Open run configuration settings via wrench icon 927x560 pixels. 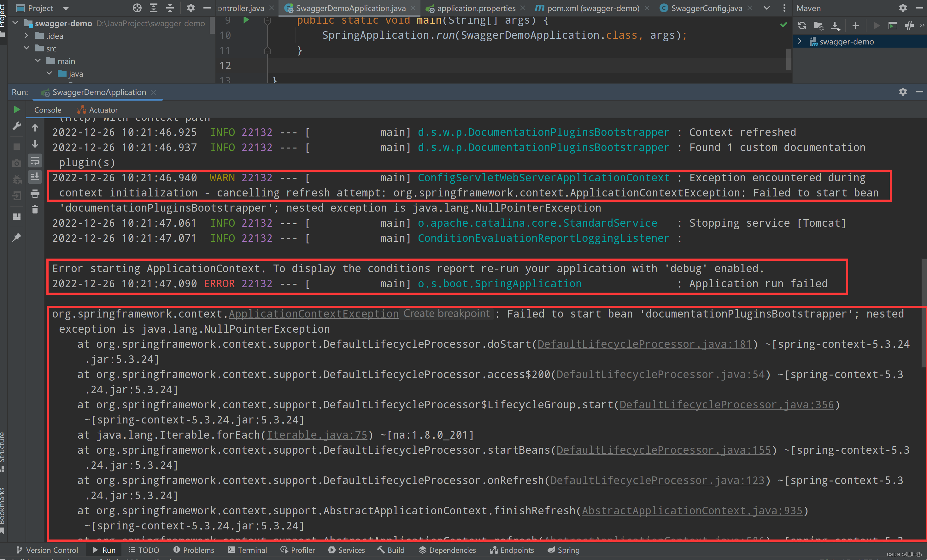tap(17, 126)
